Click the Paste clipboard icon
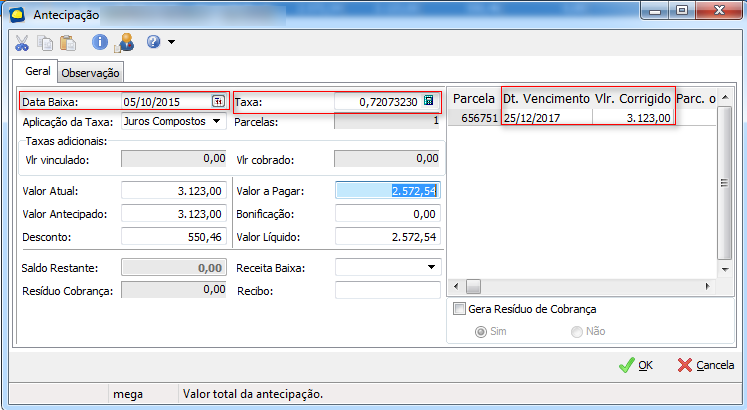 [x=67, y=43]
